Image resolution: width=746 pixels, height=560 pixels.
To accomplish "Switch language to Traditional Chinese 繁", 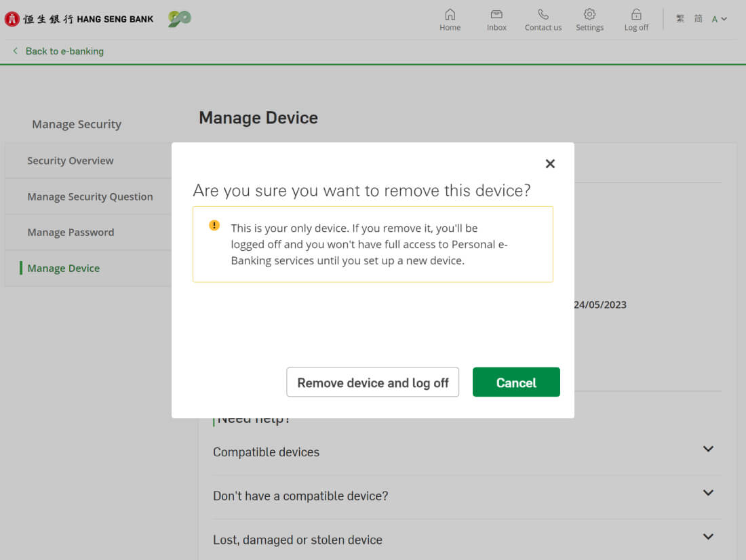I will (x=680, y=19).
